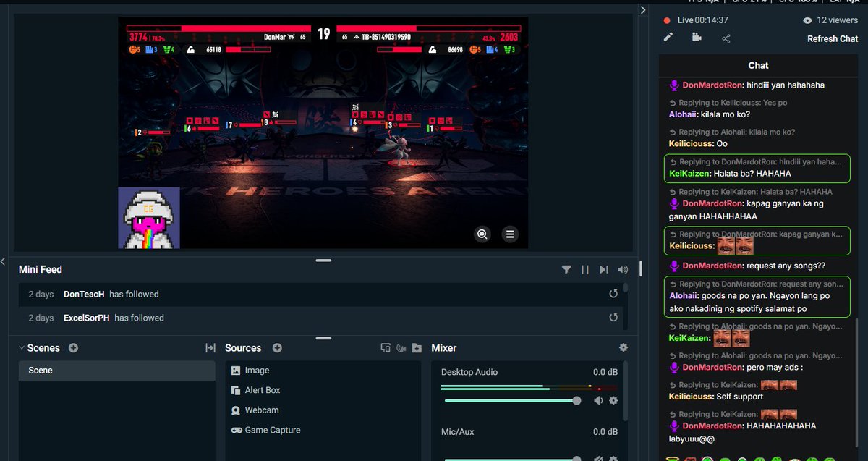Click the Chat tab header
This screenshot has height=461, width=868.
(758, 65)
